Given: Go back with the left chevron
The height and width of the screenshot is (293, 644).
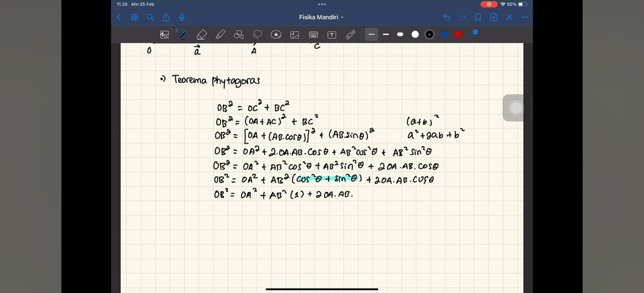Looking at the screenshot, I should [x=119, y=17].
